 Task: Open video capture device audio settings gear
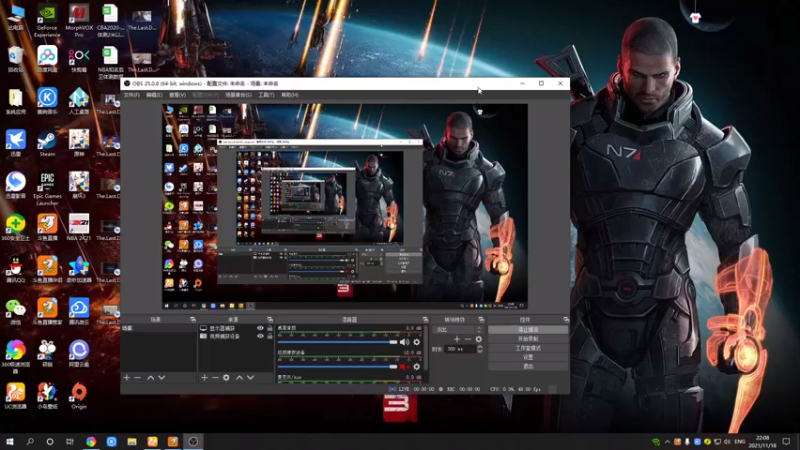pos(417,366)
